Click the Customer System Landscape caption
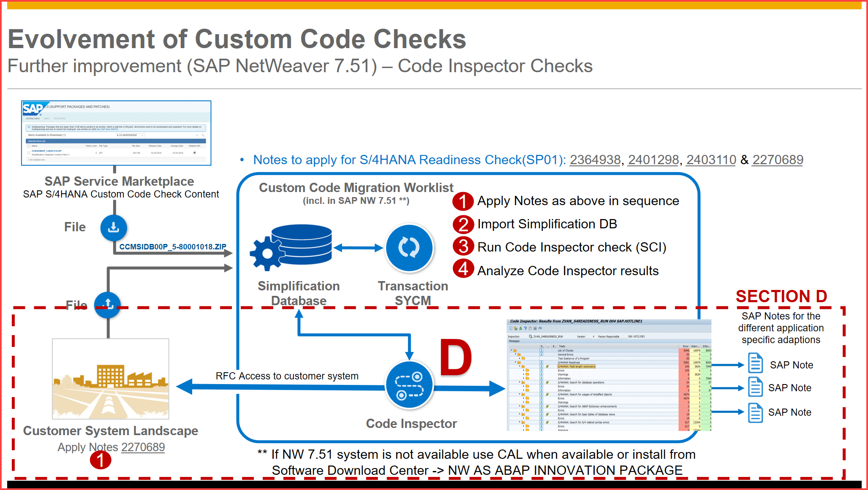 click(110, 431)
